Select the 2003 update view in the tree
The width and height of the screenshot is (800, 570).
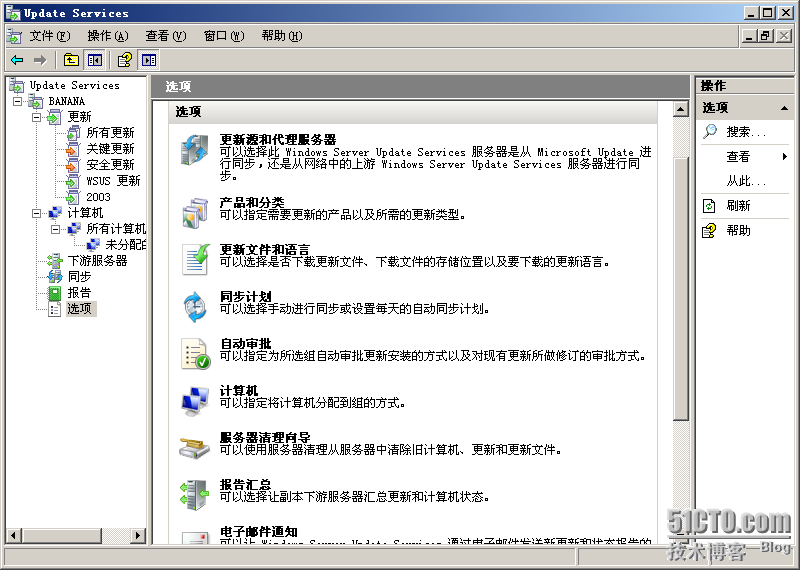(x=98, y=197)
